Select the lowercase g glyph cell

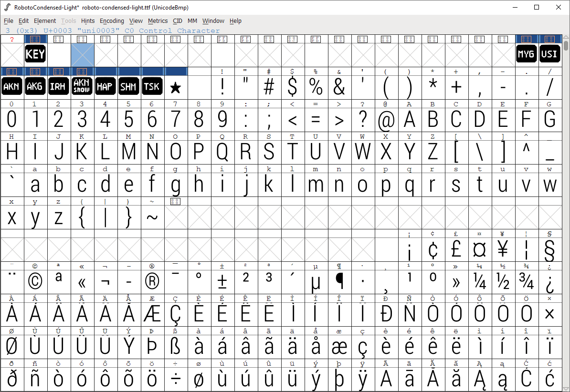(x=176, y=184)
